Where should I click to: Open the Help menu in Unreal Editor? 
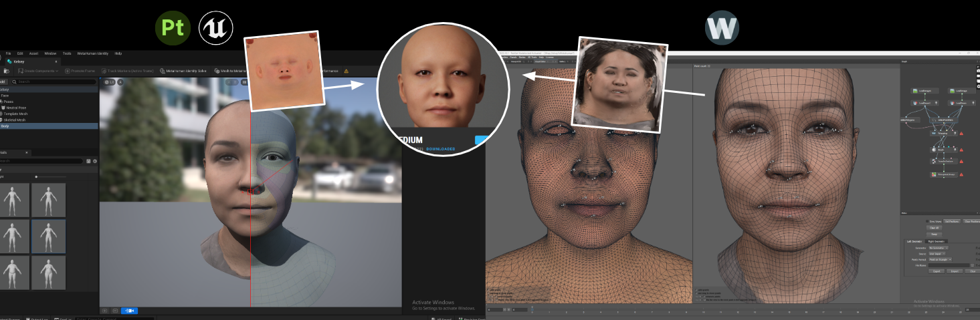point(118,53)
